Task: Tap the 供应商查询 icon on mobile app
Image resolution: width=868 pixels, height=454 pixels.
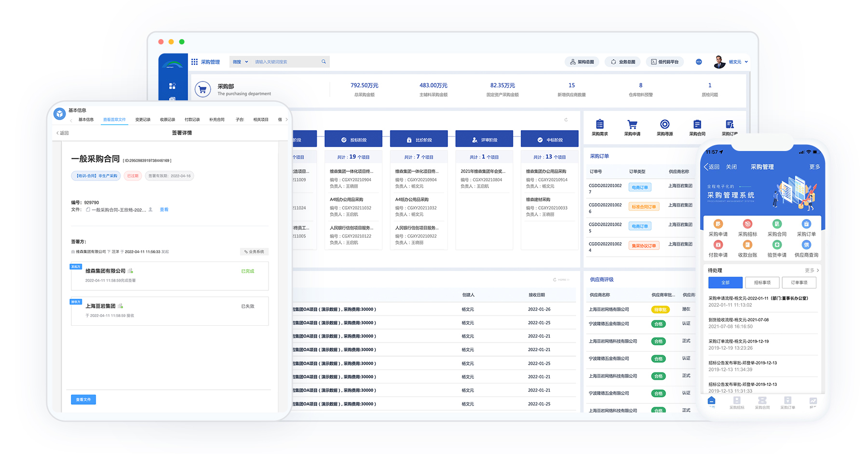Action: [x=806, y=245]
